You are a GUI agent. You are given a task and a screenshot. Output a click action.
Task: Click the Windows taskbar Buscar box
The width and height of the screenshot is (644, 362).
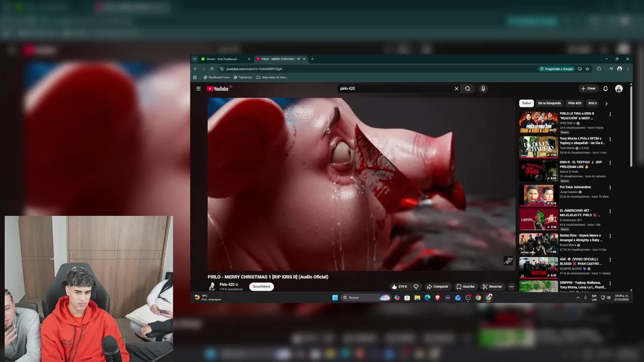click(x=366, y=298)
